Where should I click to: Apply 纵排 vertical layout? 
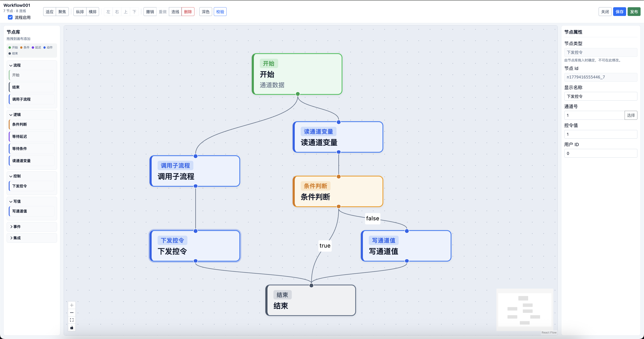(x=80, y=12)
